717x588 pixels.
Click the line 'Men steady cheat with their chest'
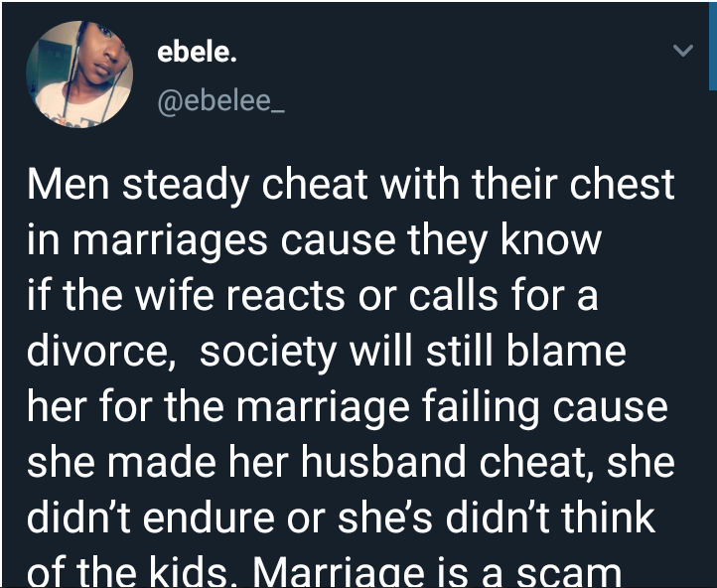click(x=351, y=185)
